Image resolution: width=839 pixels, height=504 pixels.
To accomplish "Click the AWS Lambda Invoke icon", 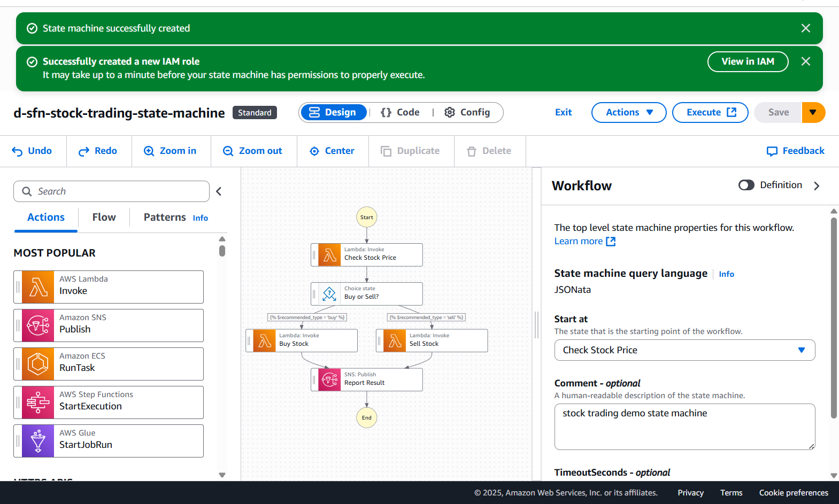I will pos(38,287).
